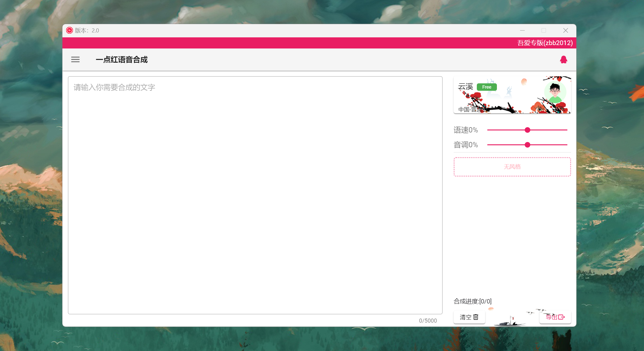
Task: Click the 语速 speed slider handle
Action: pyautogui.click(x=527, y=130)
